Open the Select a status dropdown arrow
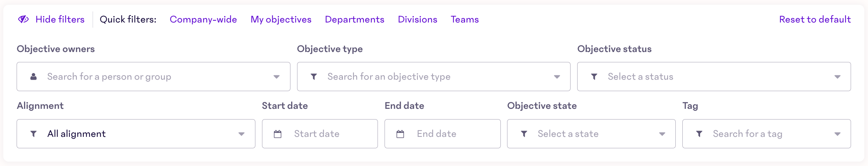The height and width of the screenshot is (166, 868). tap(837, 77)
